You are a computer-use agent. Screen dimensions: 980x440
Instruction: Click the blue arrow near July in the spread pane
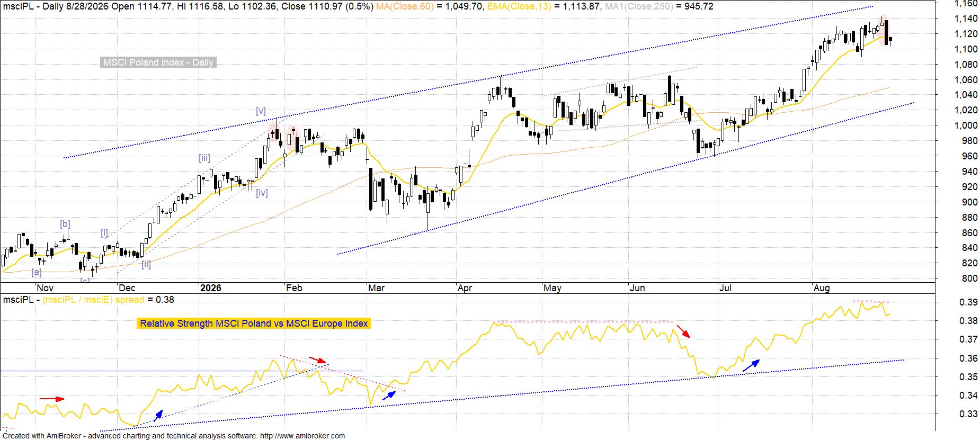click(751, 365)
